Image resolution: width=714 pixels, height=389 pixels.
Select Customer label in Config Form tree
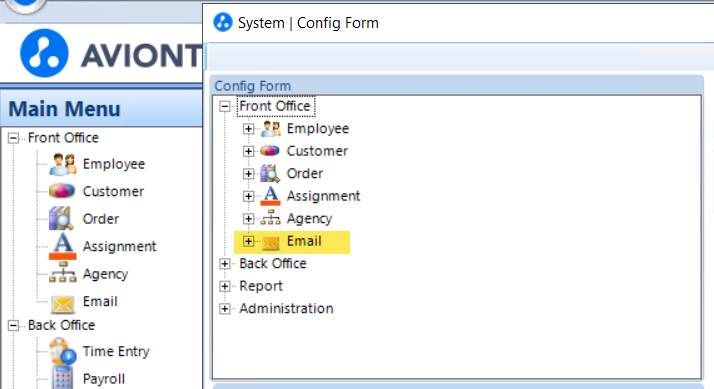(x=317, y=151)
